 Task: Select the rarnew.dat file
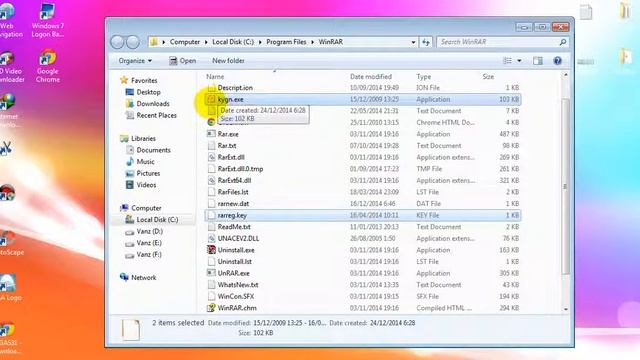362,204
